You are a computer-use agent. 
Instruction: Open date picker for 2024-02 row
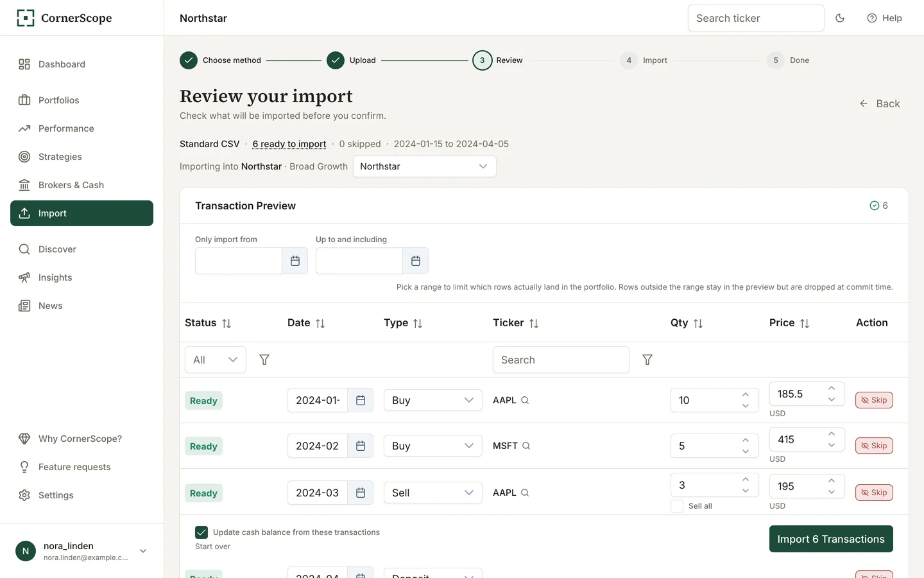pos(361,446)
